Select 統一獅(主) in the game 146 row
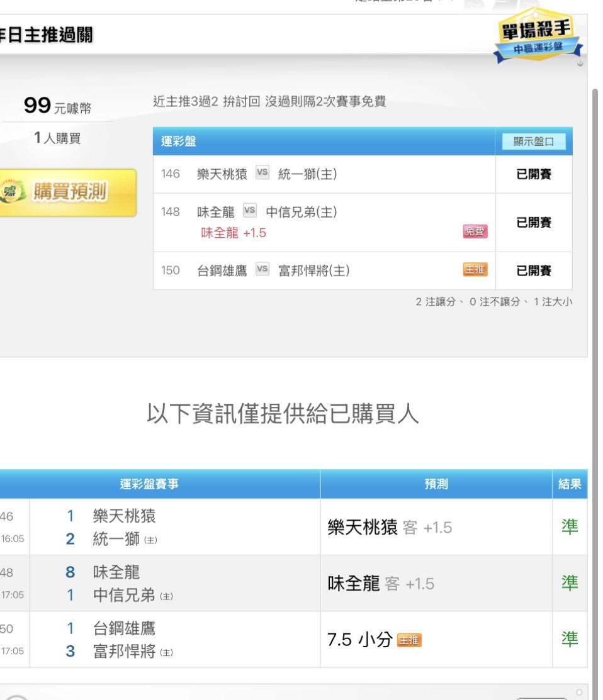Screen dimensions: 603x700 click(307, 174)
